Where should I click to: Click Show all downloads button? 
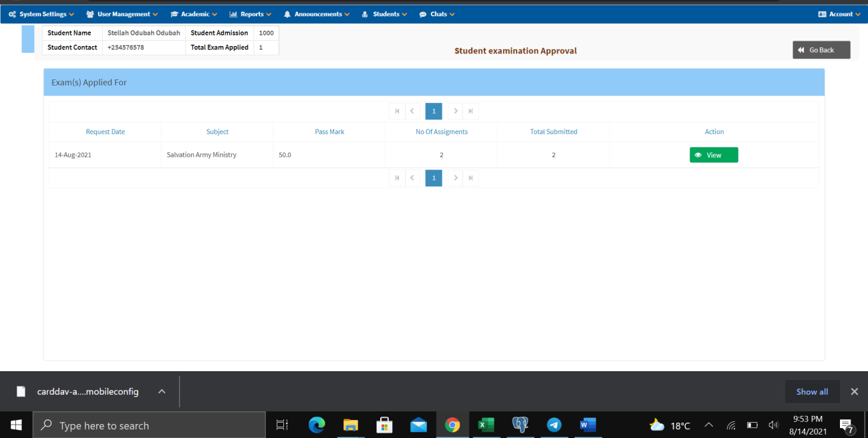pos(812,392)
